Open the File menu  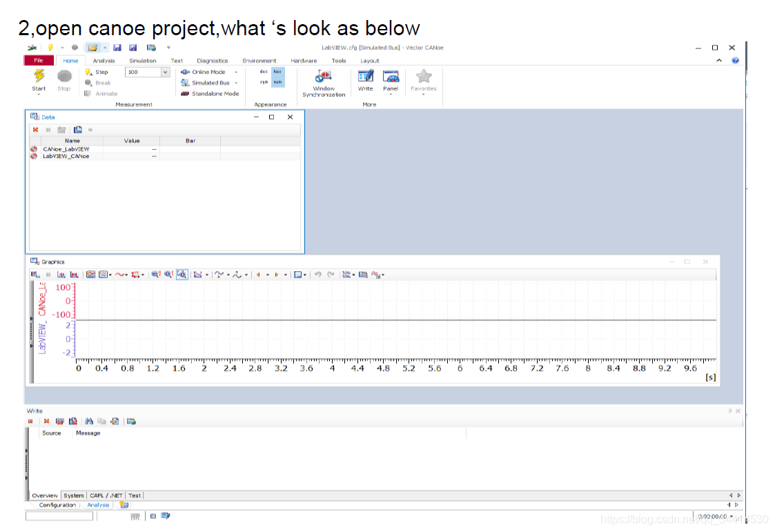39,60
